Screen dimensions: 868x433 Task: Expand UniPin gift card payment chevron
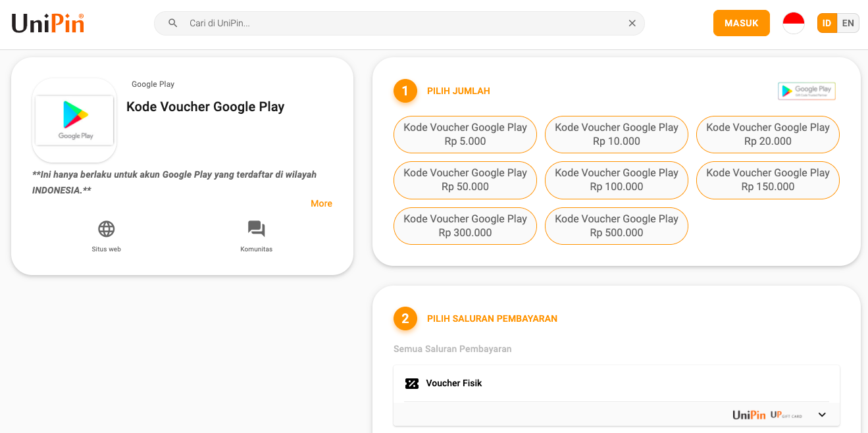tap(821, 415)
